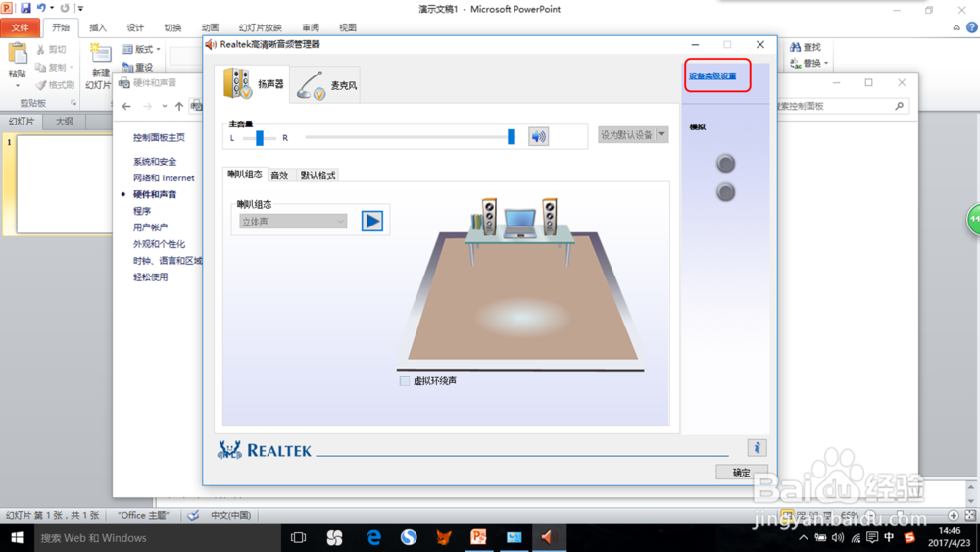Image resolution: width=980 pixels, height=552 pixels.
Task: Select the Speakers device icon in Realtek
Action: click(x=237, y=83)
